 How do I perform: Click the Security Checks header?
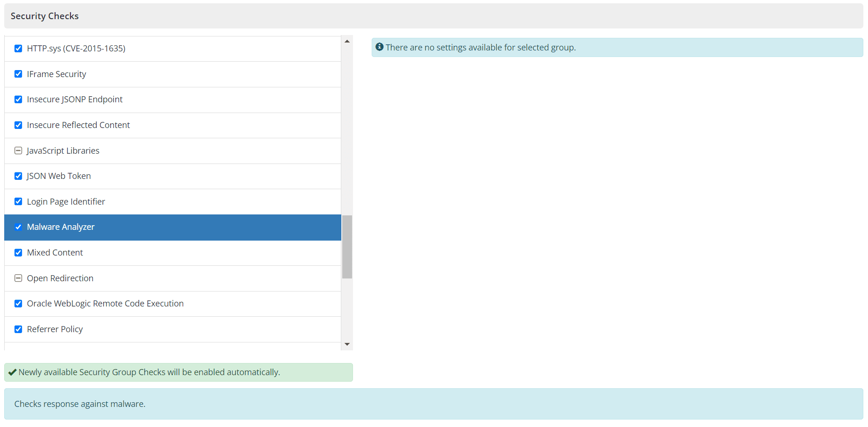(44, 15)
